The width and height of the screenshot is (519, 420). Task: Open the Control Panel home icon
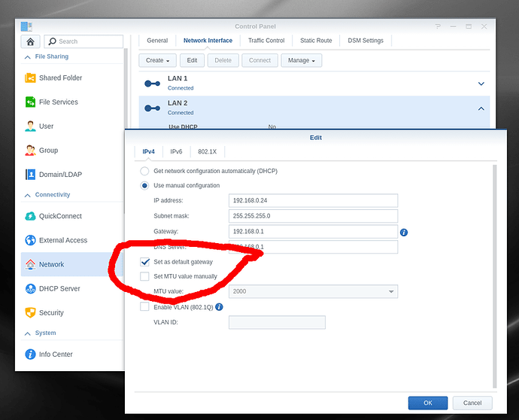30,41
